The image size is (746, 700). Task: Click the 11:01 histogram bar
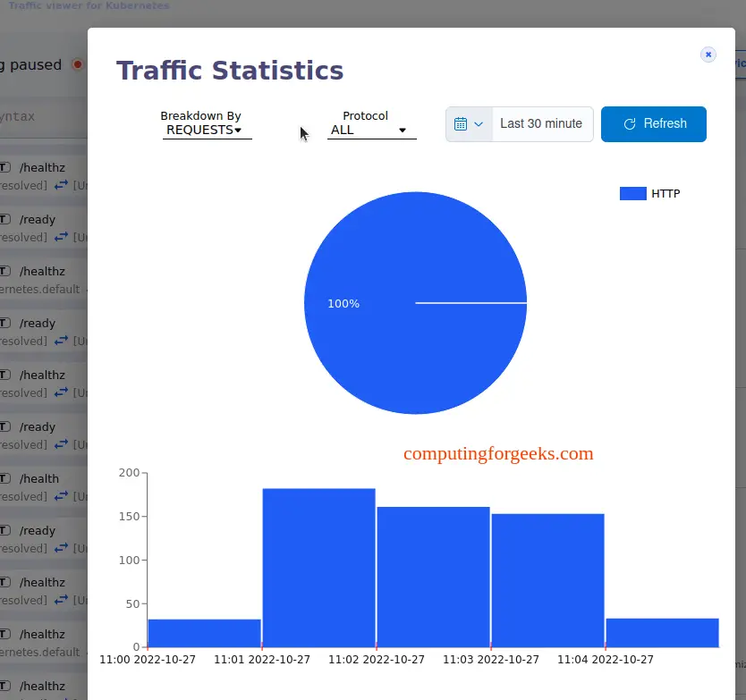click(318, 568)
